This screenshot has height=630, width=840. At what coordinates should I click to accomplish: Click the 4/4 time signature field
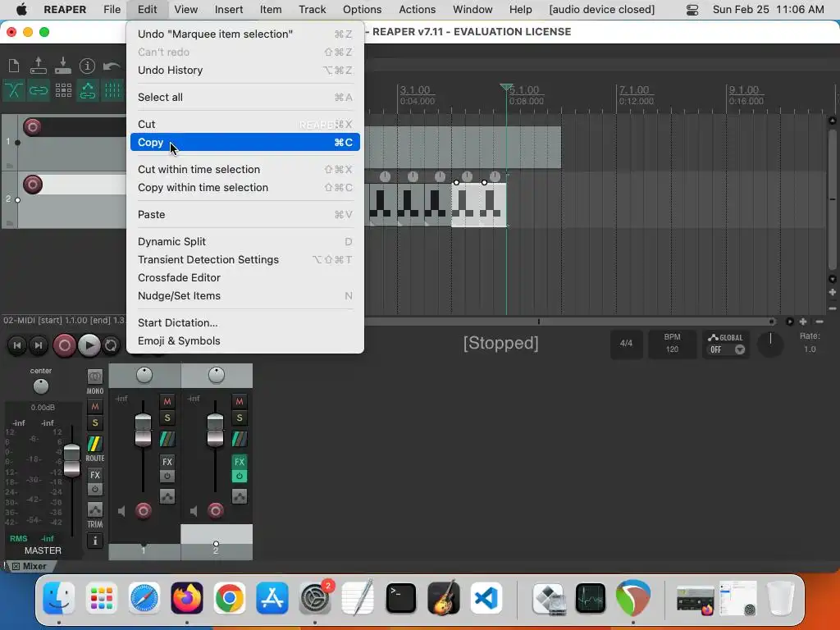click(626, 344)
